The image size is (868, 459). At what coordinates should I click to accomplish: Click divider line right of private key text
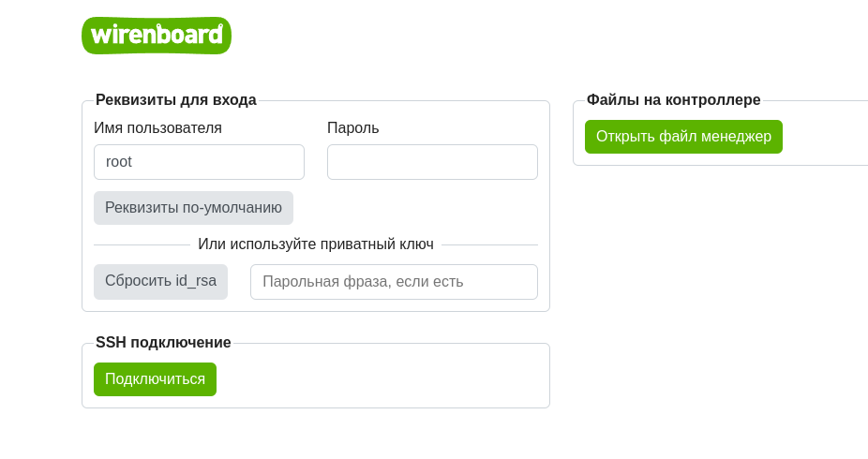pos(489,245)
